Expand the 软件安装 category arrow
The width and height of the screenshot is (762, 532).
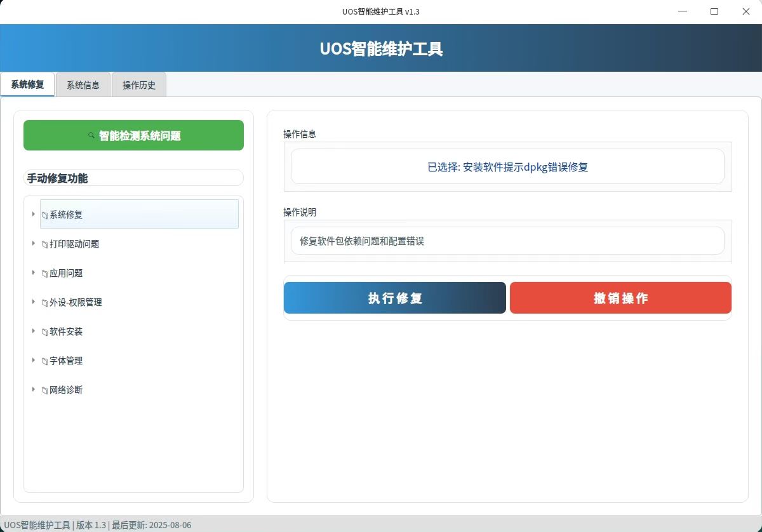coord(33,331)
